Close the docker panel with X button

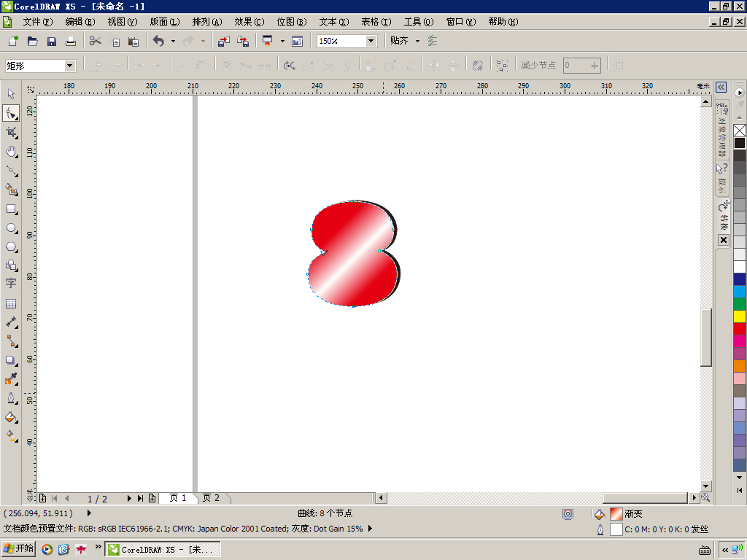[723, 239]
